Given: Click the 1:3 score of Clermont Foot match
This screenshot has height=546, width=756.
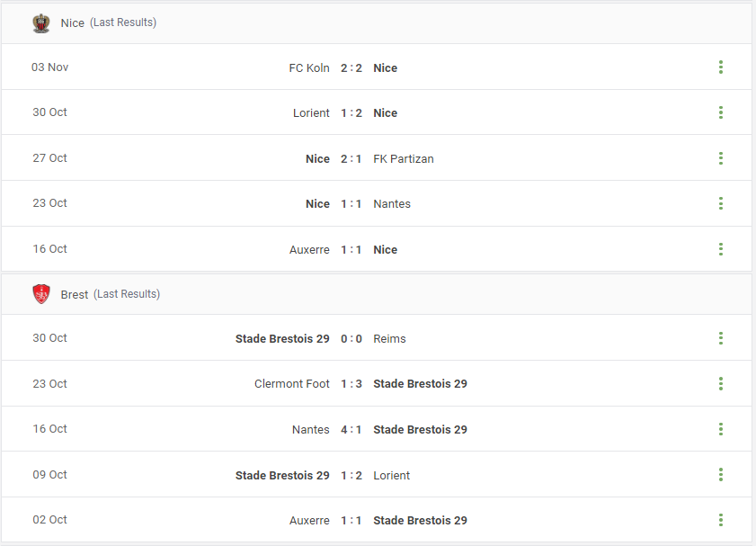Looking at the screenshot, I should coord(351,383).
